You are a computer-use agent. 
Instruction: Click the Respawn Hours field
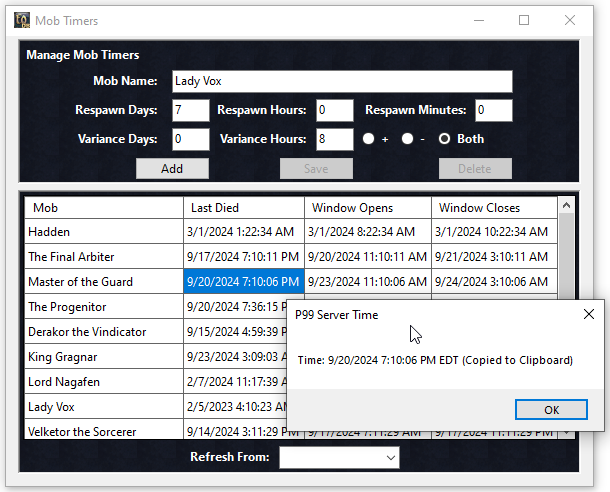pyautogui.click(x=334, y=110)
